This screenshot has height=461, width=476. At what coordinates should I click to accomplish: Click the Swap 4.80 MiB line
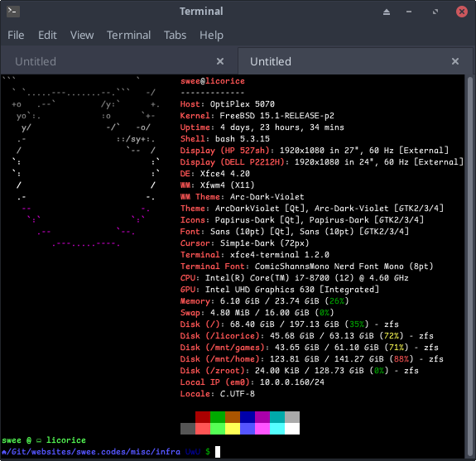[x=257, y=313]
